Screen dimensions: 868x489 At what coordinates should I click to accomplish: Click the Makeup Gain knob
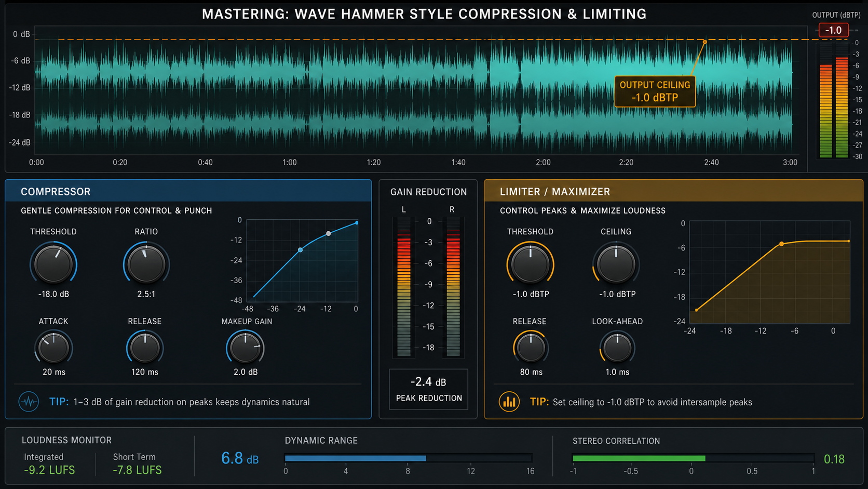point(245,348)
